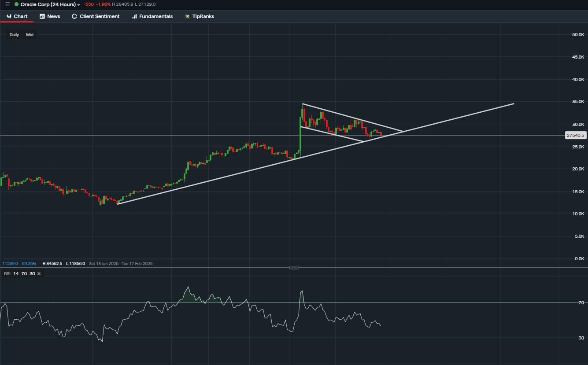Click the Fundamentals bar-chart icon
Screen dimensions: 588x365
[134, 16]
